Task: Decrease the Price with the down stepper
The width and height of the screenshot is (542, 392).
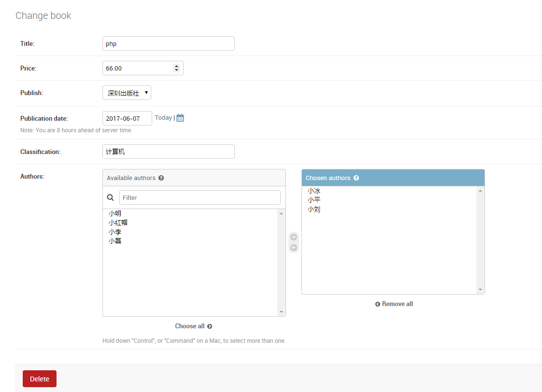Action: click(177, 70)
